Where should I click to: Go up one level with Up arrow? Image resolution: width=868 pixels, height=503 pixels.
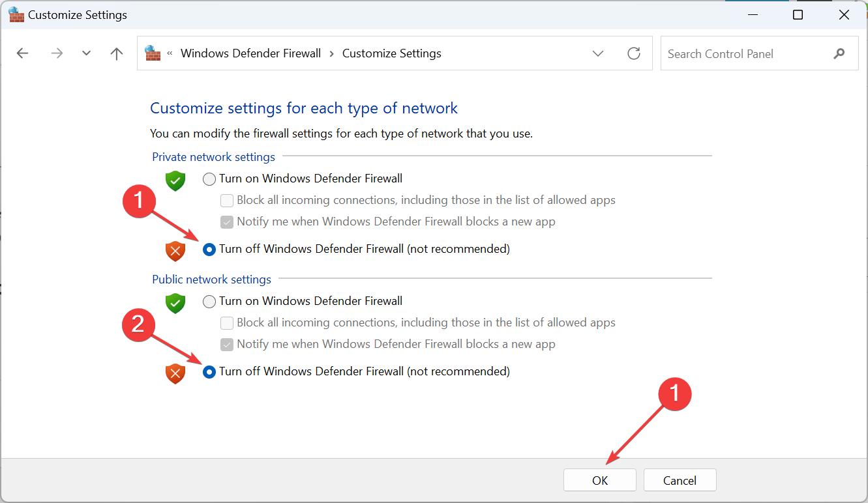pos(117,53)
